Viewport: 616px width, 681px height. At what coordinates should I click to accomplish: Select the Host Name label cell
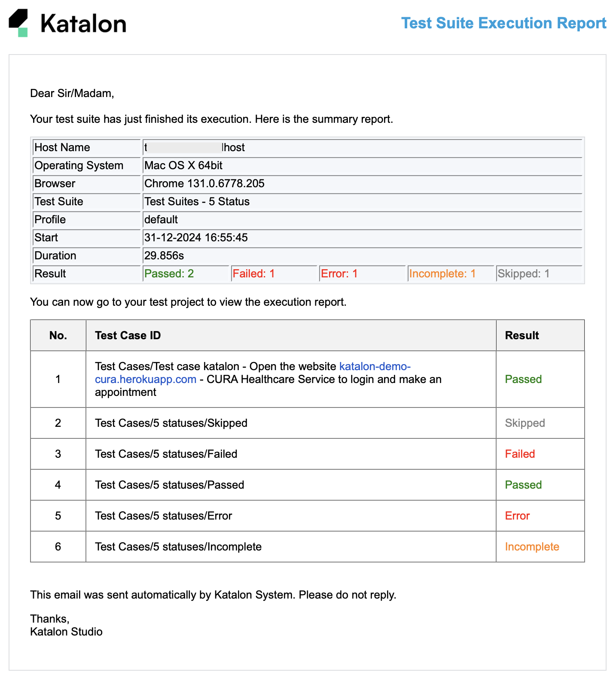click(87, 147)
